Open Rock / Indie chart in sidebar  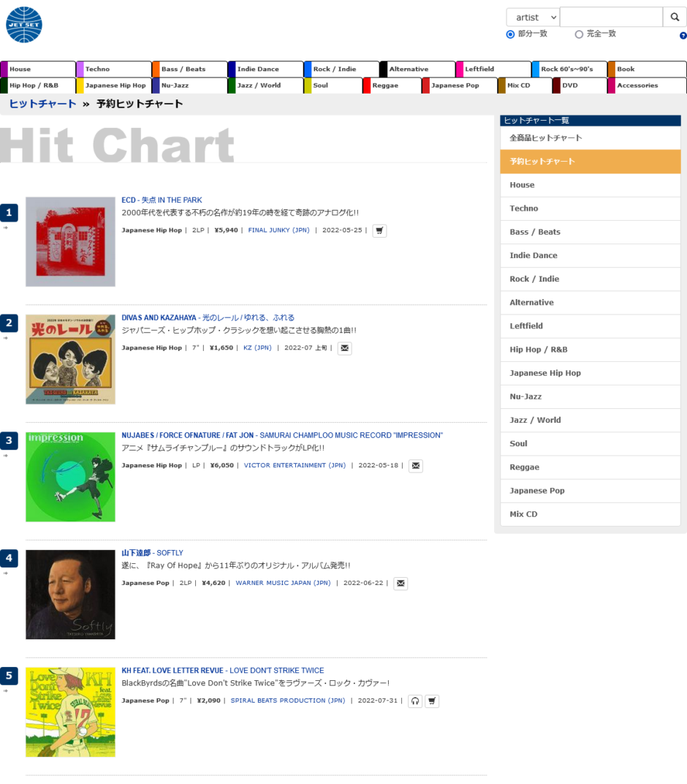(x=590, y=279)
